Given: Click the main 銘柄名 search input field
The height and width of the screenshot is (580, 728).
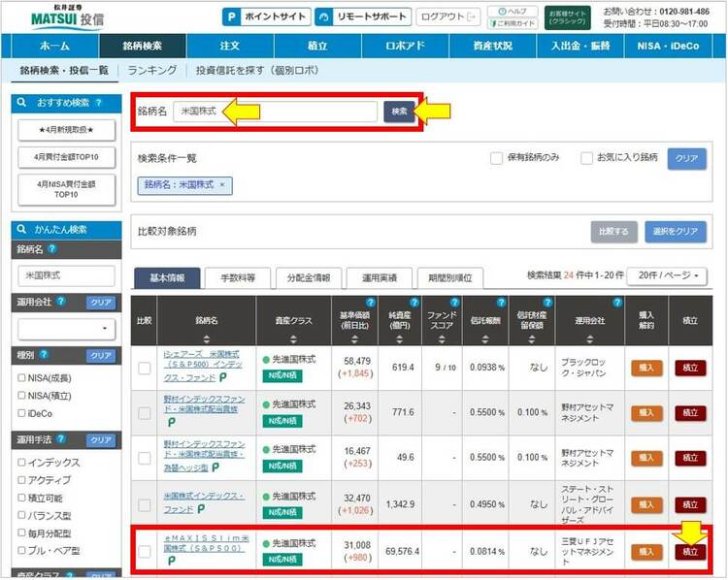Looking at the screenshot, I should [x=276, y=112].
